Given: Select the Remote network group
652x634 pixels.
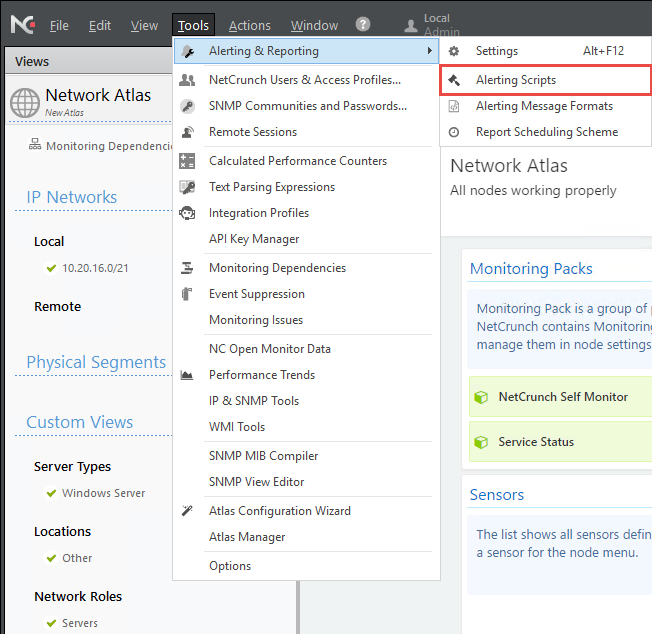Looking at the screenshot, I should [57, 306].
